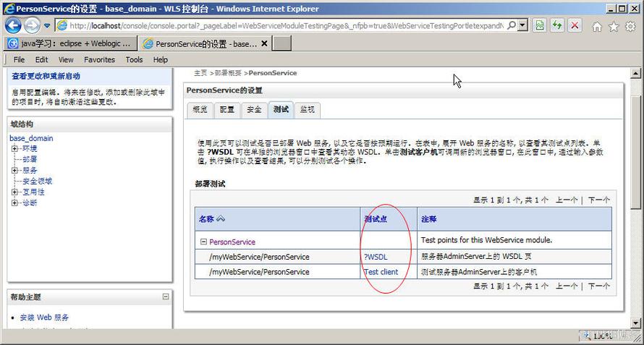Click 下一个 above the table
Screen dimensions: 644x345
[x=599, y=200]
